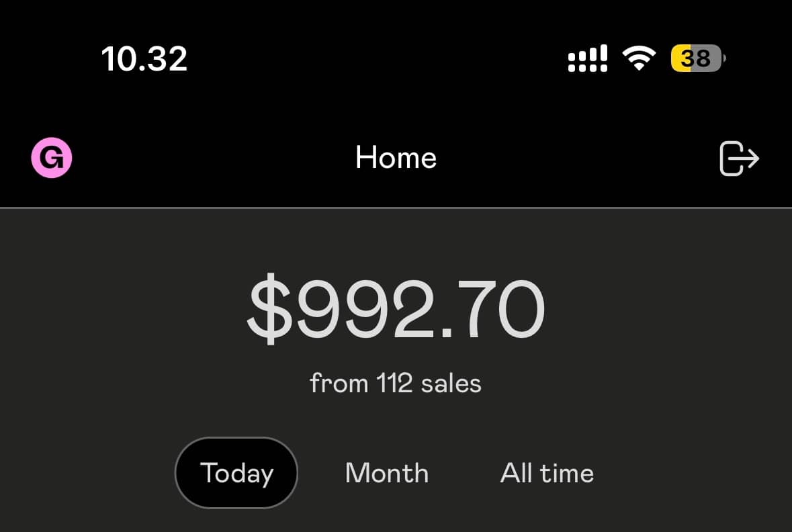Show All time sales
792x532 pixels.
coord(547,473)
